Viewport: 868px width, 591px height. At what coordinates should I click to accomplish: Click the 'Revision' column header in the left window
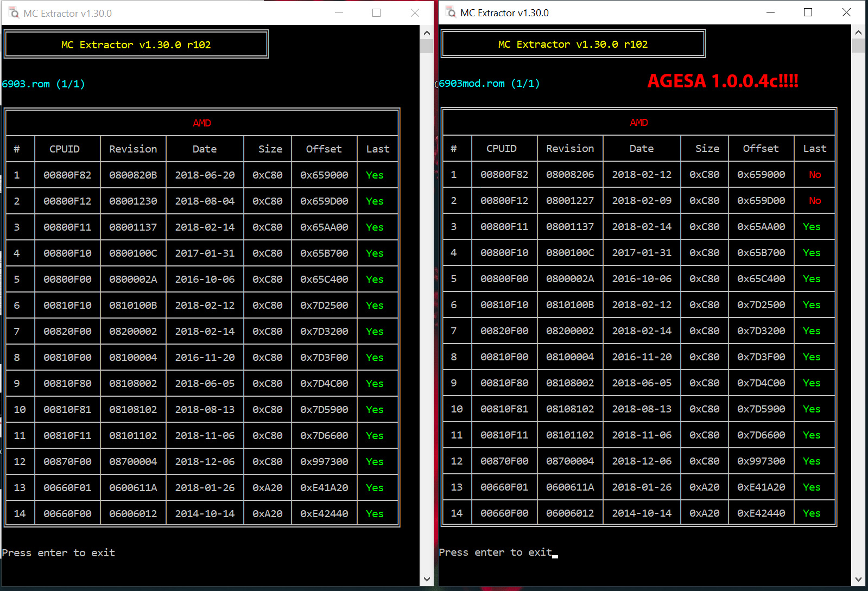tap(133, 149)
